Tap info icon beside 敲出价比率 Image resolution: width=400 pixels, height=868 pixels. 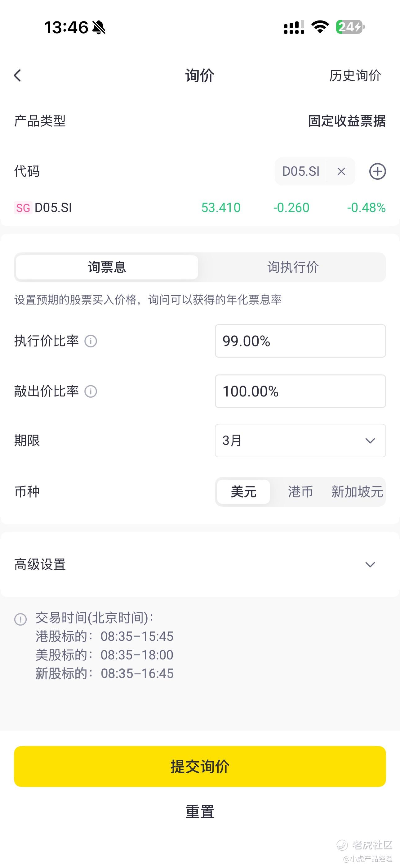pyautogui.click(x=91, y=391)
